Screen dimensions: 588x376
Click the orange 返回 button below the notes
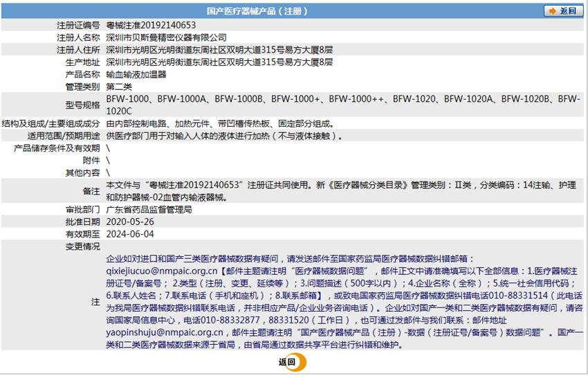pyautogui.click(x=292, y=362)
